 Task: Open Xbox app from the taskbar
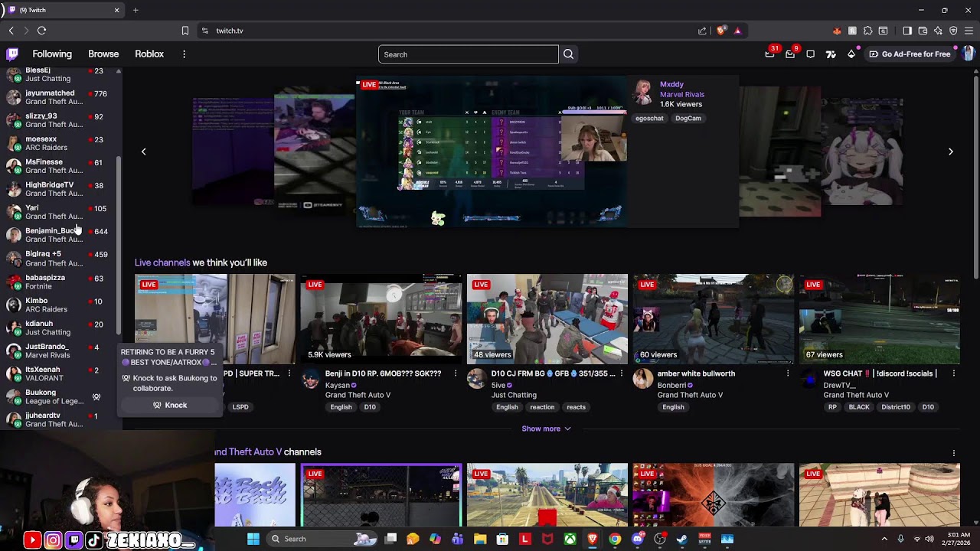coord(570,539)
